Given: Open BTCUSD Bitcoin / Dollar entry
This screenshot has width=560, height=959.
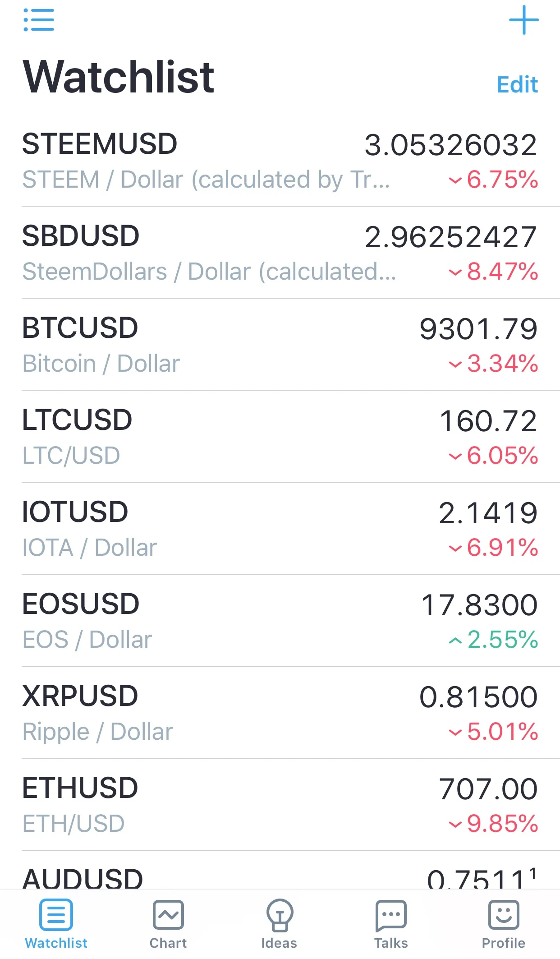Looking at the screenshot, I should click(x=280, y=345).
